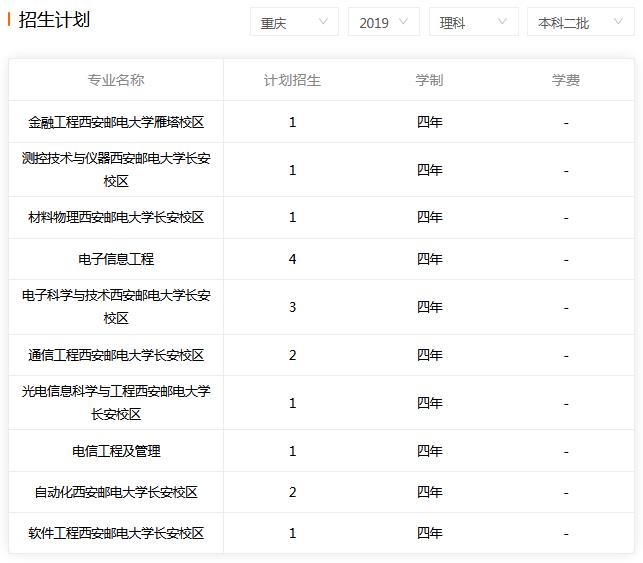
Task: Click 四年 in the 自动化 row
Action: 429,492
